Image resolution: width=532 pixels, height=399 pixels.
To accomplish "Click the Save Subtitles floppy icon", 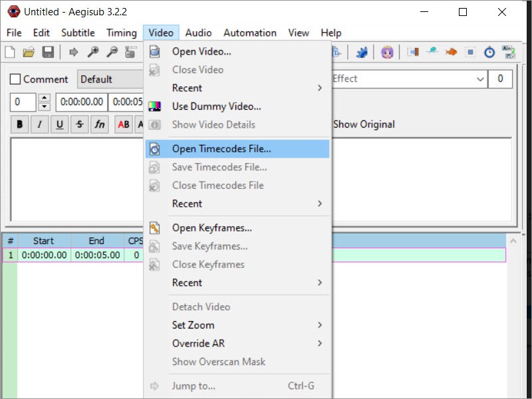I will coord(48,52).
